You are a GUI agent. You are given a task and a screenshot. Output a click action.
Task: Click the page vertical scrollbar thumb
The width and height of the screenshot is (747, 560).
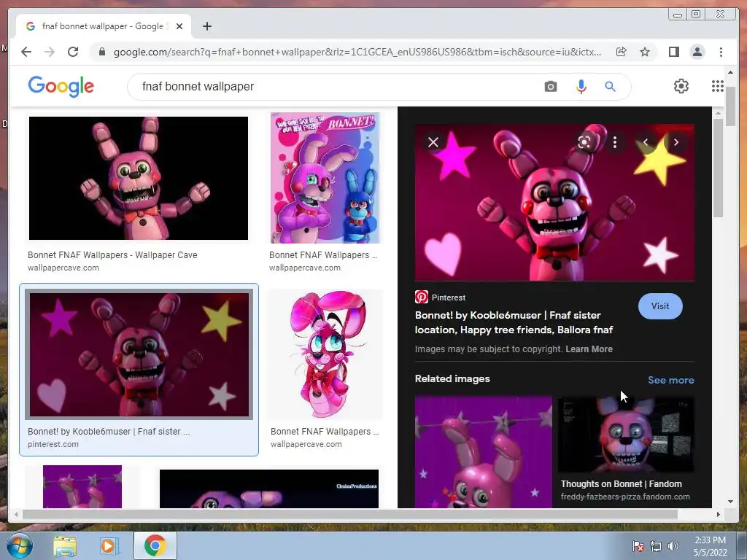click(730, 107)
